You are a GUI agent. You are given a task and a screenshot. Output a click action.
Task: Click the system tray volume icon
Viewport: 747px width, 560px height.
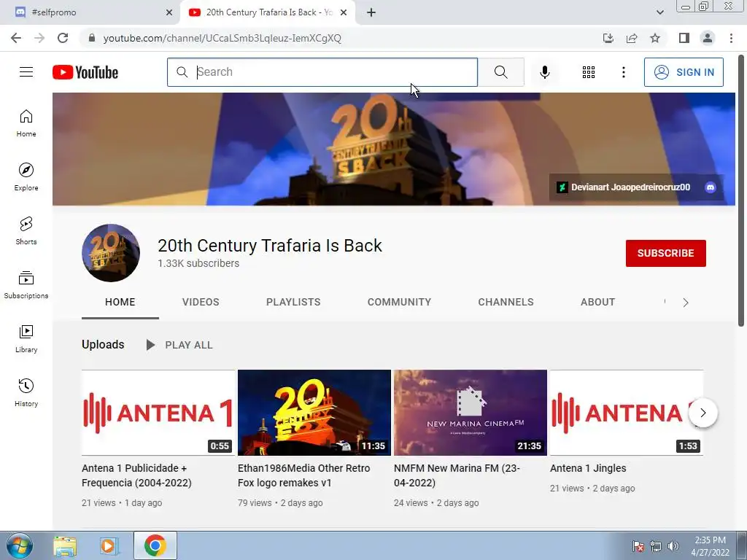[x=673, y=546]
